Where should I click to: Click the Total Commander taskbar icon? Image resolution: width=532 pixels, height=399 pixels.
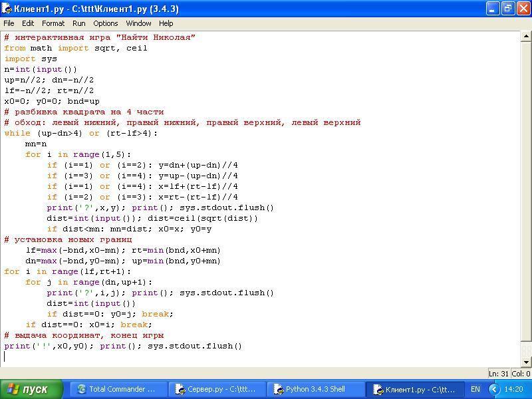(81, 389)
